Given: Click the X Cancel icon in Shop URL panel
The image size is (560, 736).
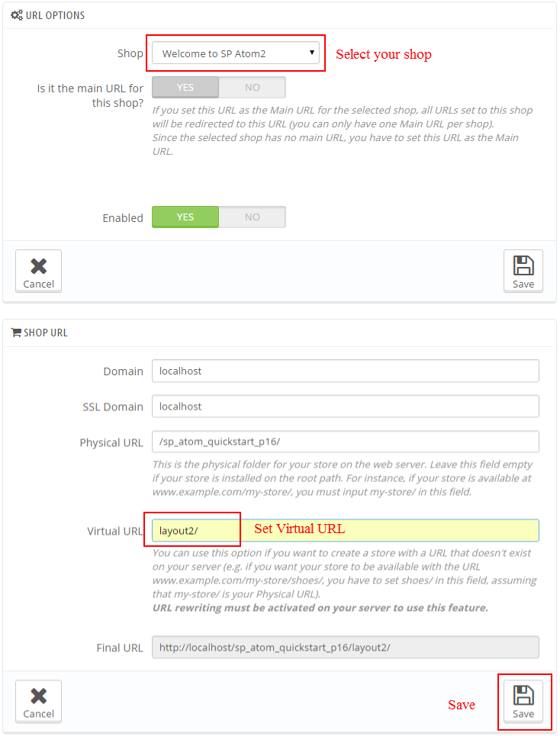Looking at the screenshot, I should [38, 696].
